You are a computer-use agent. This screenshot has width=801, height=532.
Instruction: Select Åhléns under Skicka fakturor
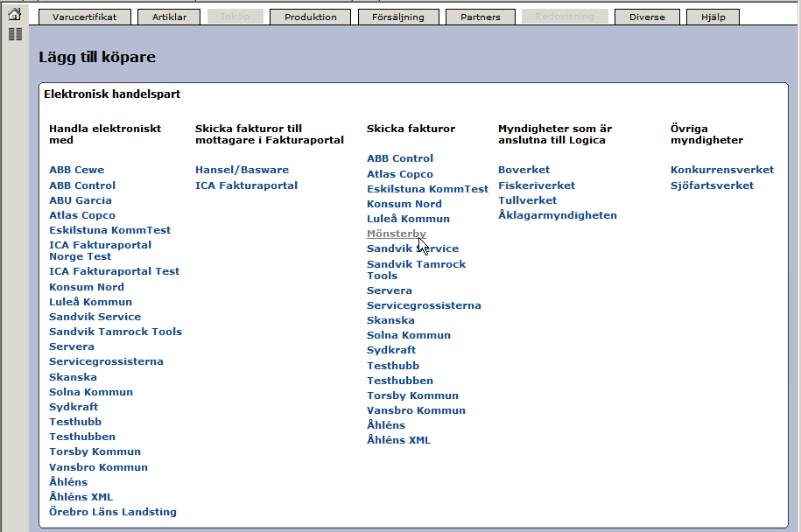click(386, 425)
